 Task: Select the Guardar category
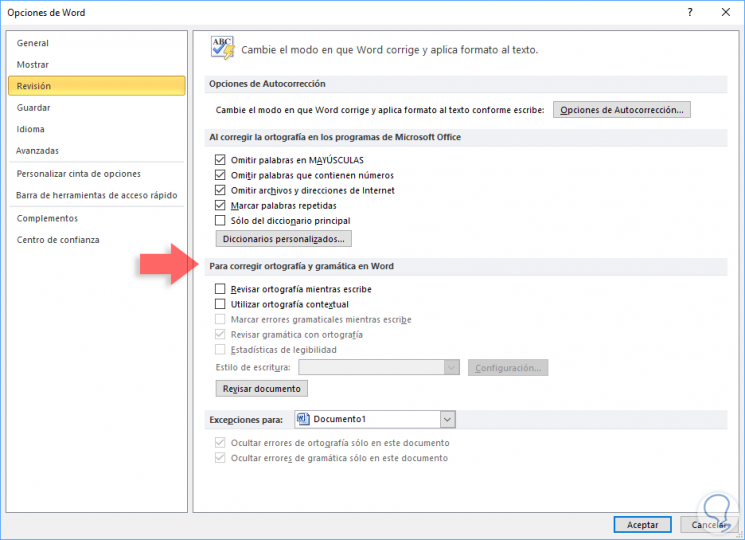(97, 108)
